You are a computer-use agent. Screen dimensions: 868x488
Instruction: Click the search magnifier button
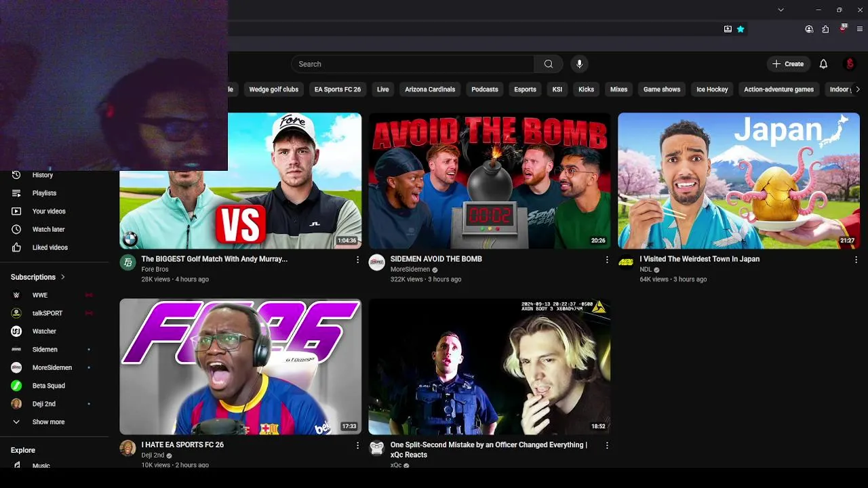(x=549, y=64)
